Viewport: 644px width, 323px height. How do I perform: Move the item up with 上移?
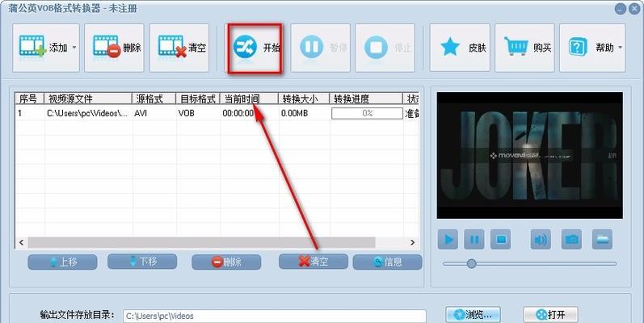coord(62,262)
